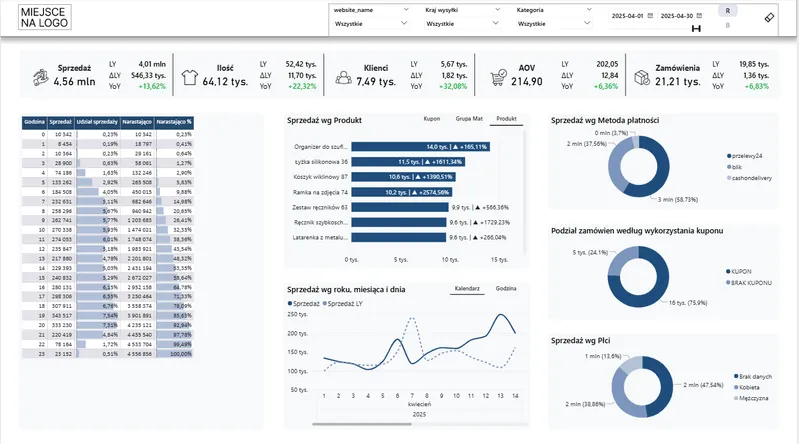The image size is (799, 444).
Task: Click the Sprzedaż 4,56 mln KPI value
Action: click(x=74, y=82)
